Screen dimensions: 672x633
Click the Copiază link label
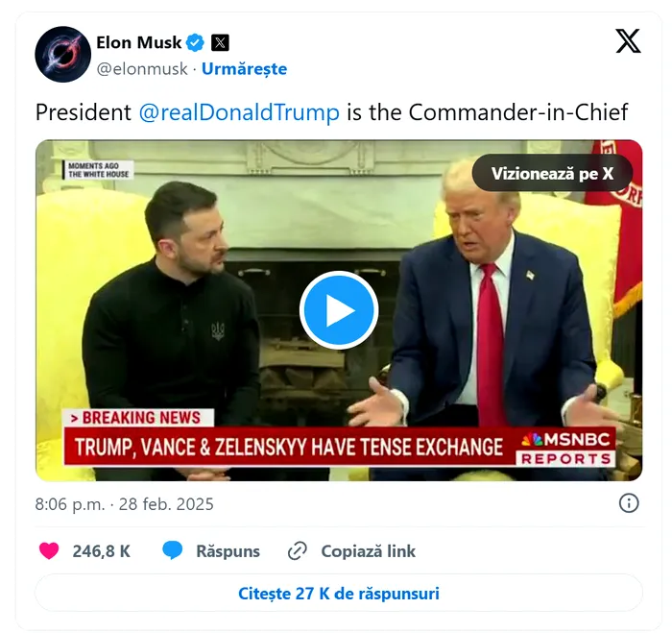pyautogui.click(x=368, y=551)
